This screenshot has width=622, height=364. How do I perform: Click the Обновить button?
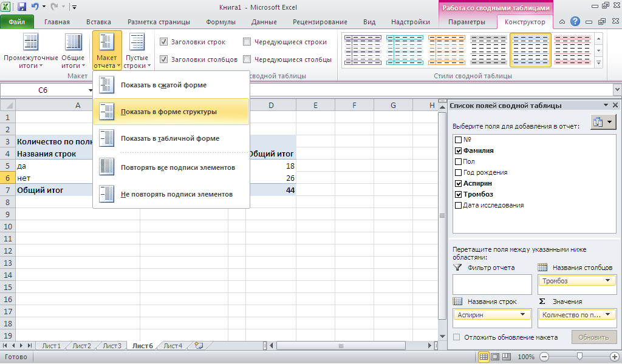593,337
